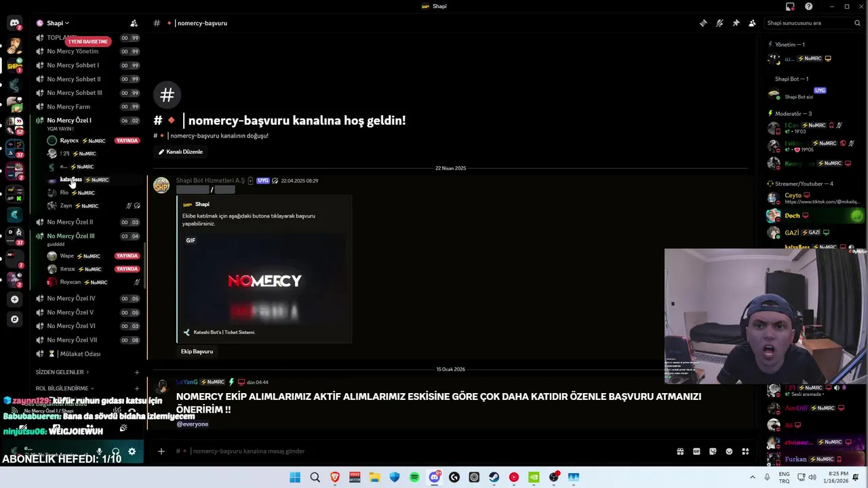Select Zayn in voice channel
Viewport: 868px width, 488px height.
[x=66, y=205]
